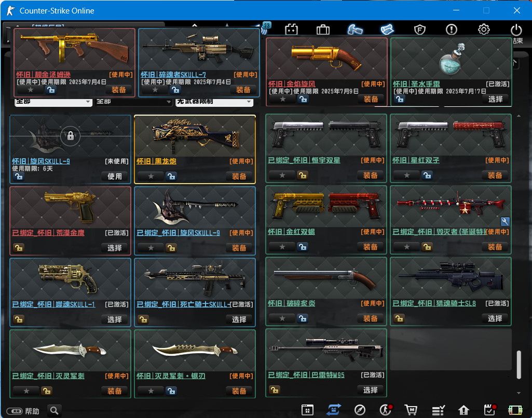This screenshot has height=418, width=532.
Task: Click the lock icon on 怀旧|黑龙炮 card
Action: pyautogui.click(x=171, y=176)
